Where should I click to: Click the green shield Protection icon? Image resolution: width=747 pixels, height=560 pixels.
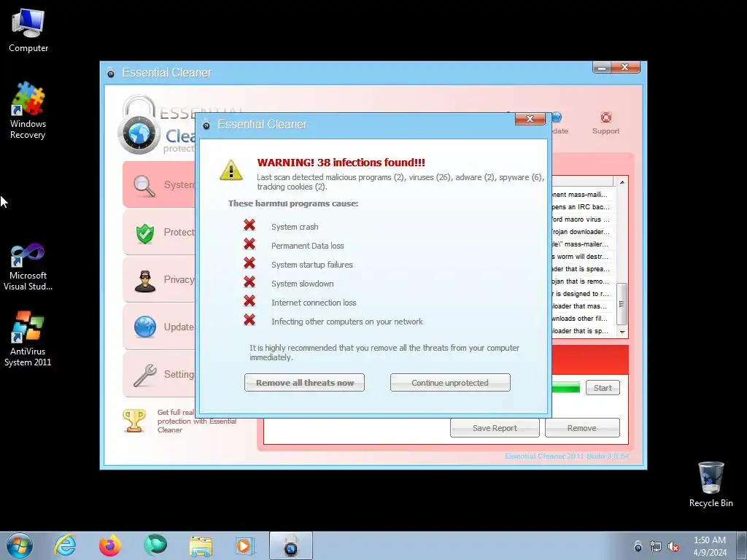point(145,233)
